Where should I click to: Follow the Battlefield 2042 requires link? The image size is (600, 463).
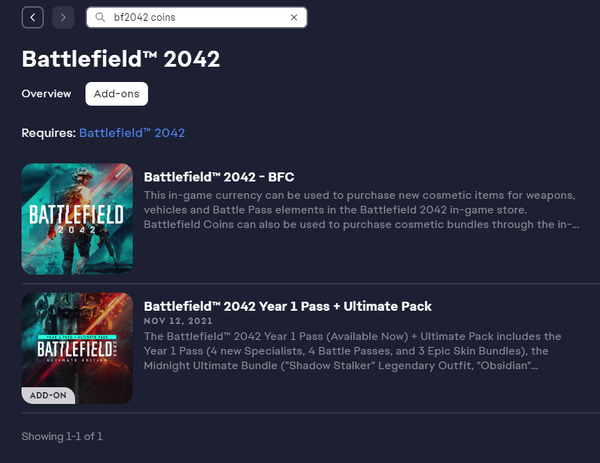(x=132, y=133)
